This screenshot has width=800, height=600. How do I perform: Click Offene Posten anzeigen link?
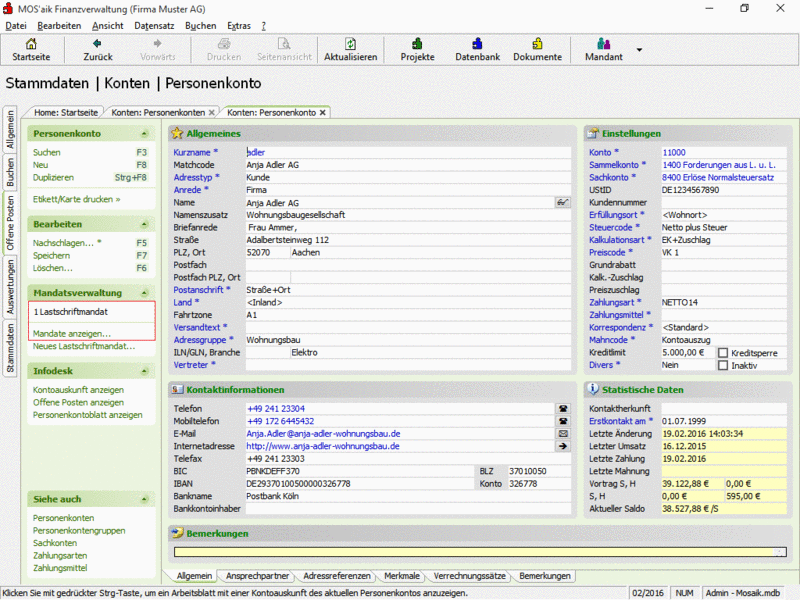[x=79, y=403]
